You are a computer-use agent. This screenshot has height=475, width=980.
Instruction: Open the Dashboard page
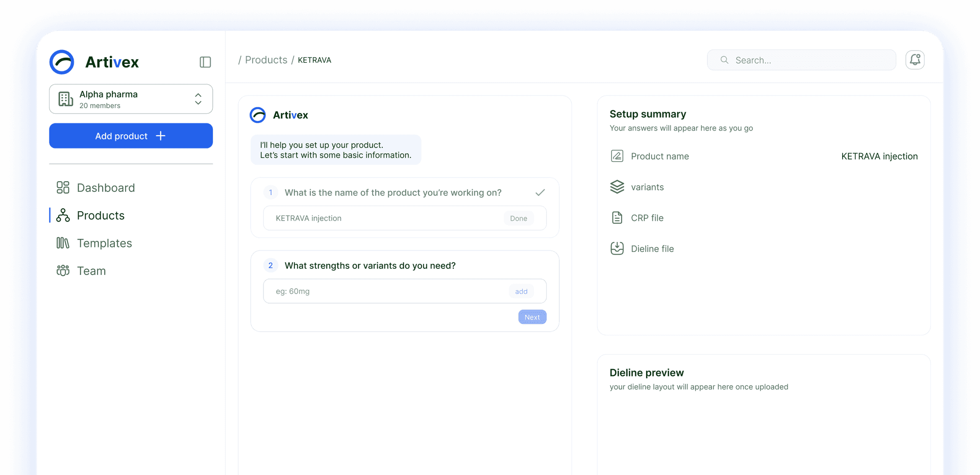point(106,188)
